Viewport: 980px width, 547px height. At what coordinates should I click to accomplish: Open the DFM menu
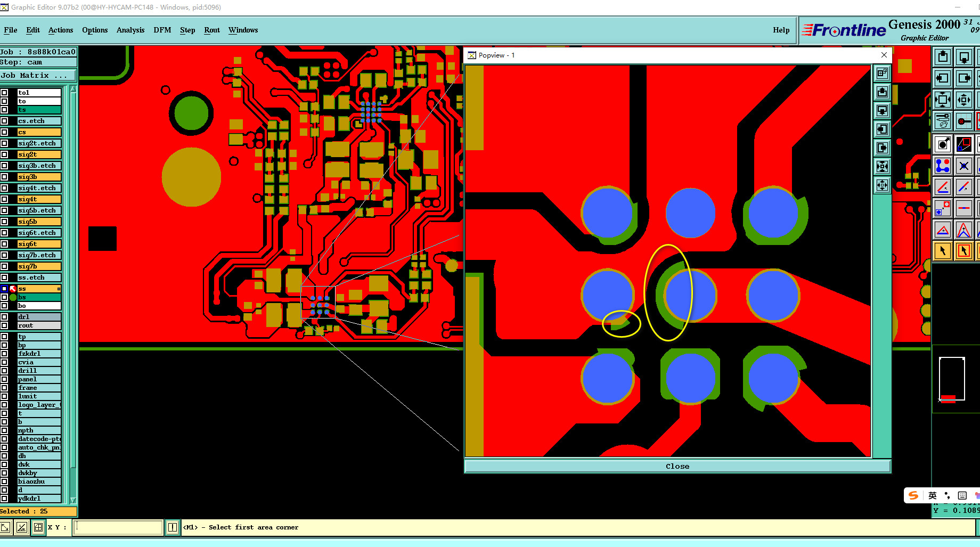[x=162, y=30]
